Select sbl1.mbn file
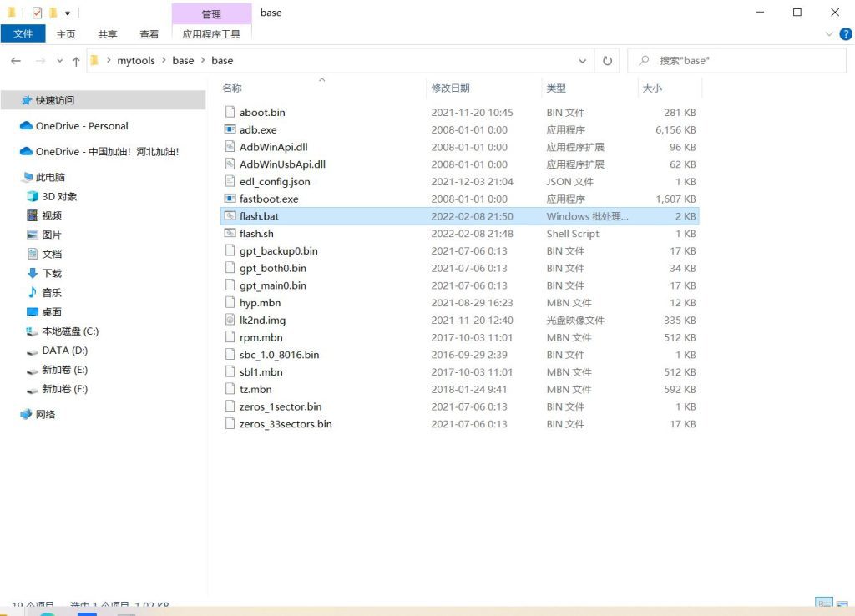855x616 pixels. 261,372
